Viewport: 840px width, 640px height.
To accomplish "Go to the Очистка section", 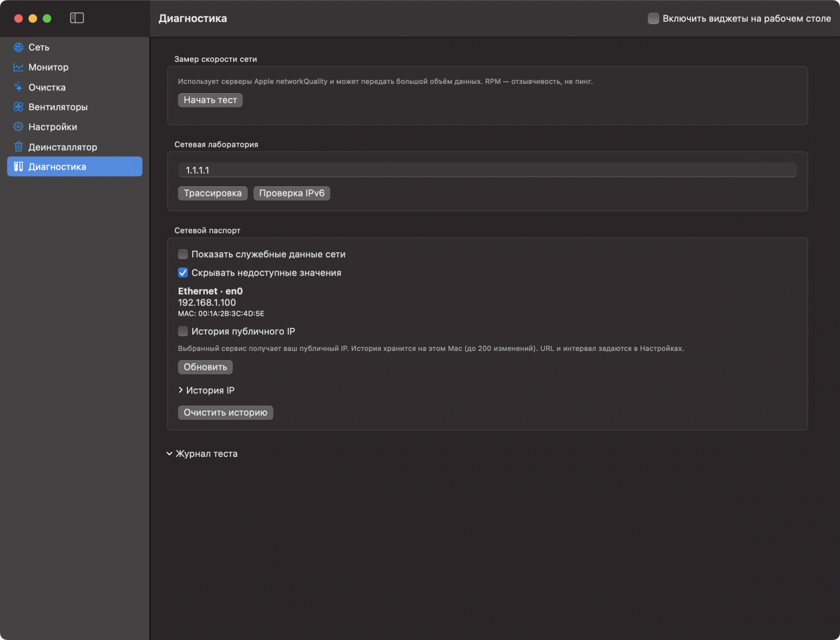I will pos(75,87).
